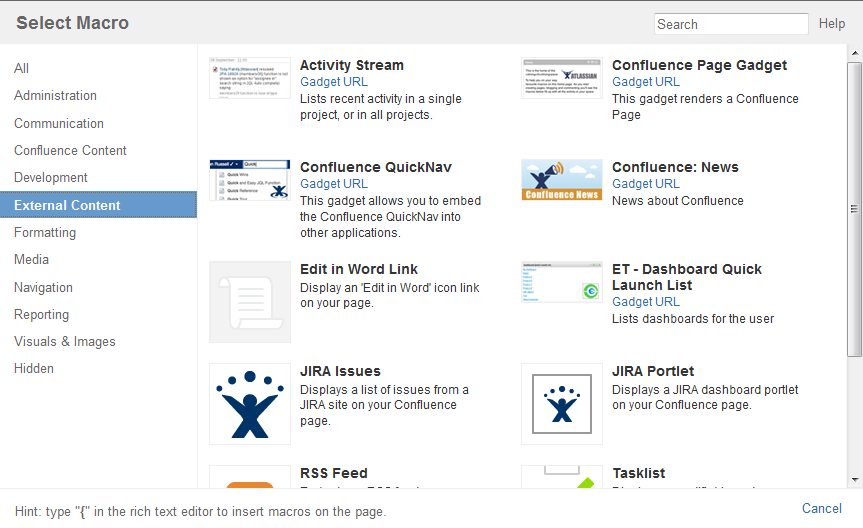Open Gadget URL link under Activity Stream
This screenshot has width=863, height=528.
[334, 82]
